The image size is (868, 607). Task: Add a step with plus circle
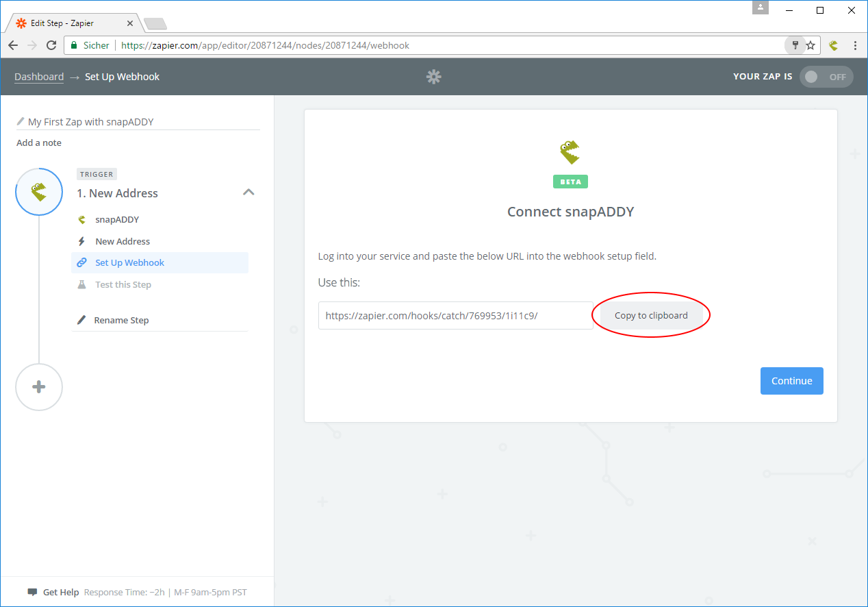(39, 387)
